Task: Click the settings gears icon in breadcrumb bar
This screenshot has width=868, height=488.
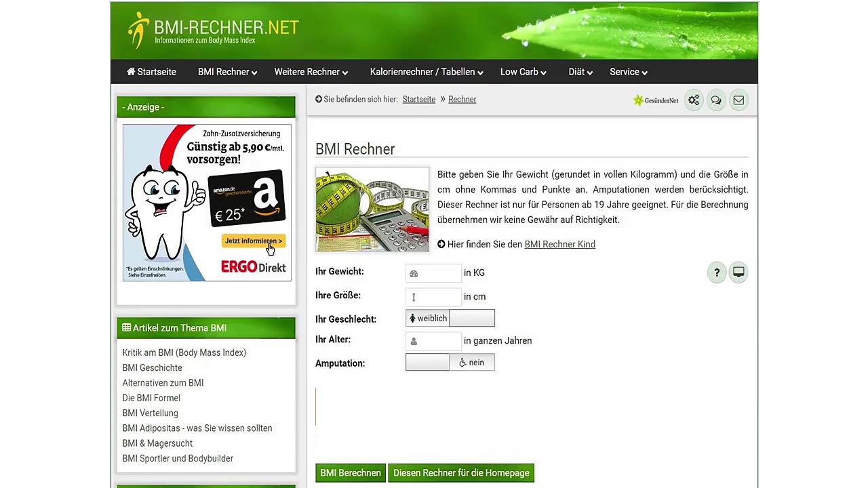Action: [x=693, y=100]
